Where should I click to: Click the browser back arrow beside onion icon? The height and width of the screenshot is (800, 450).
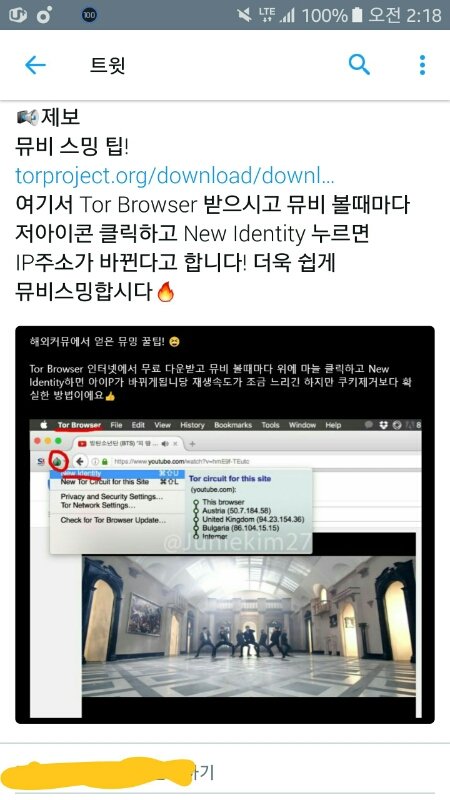click(80, 461)
